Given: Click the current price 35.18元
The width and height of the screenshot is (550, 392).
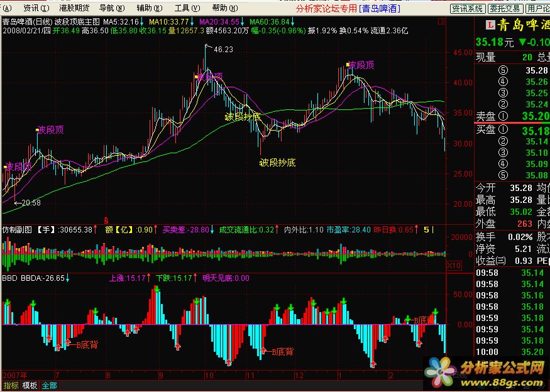Looking at the screenshot, I should click(495, 43).
